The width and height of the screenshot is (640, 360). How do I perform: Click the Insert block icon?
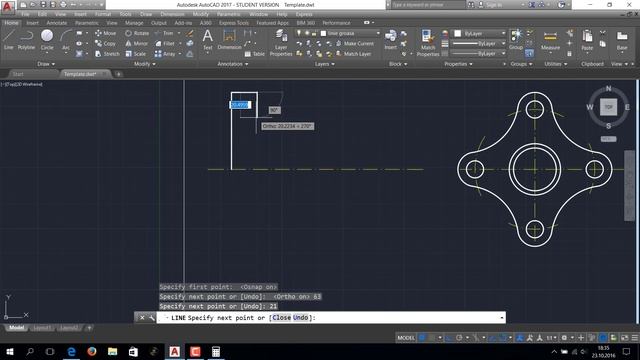point(391,40)
